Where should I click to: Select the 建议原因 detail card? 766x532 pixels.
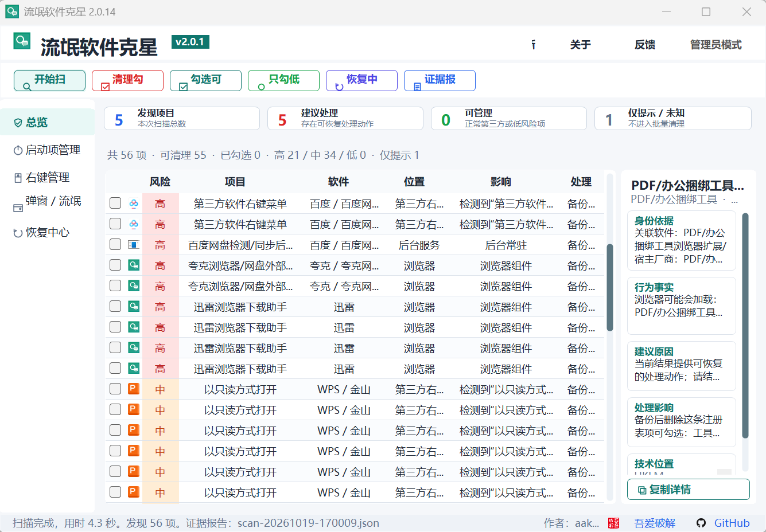682,366
